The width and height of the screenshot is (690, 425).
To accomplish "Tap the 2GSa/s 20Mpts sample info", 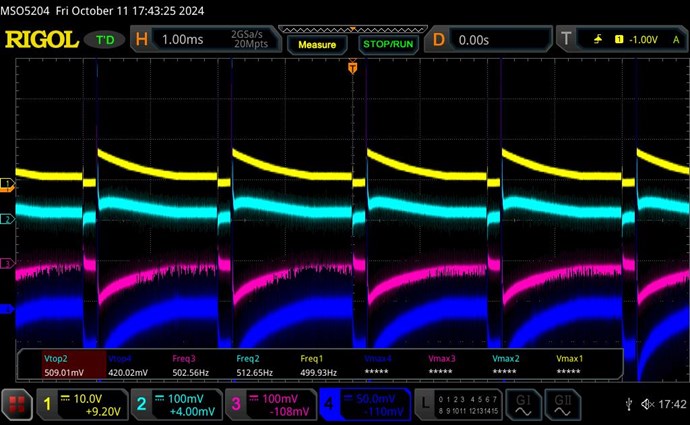I will point(250,39).
